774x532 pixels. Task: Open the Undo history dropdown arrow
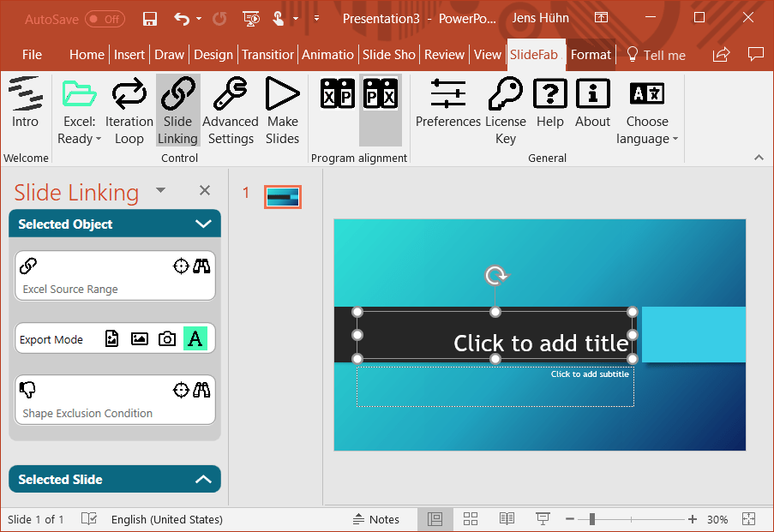(199, 19)
